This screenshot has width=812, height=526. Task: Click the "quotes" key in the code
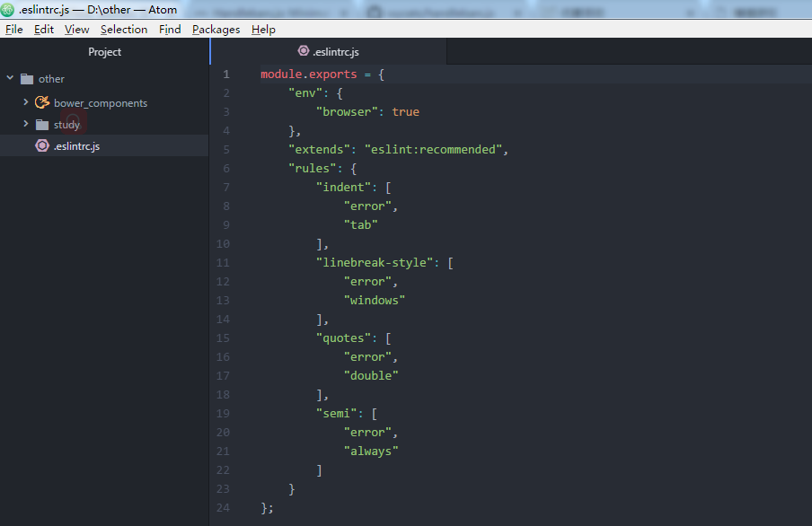coord(343,338)
